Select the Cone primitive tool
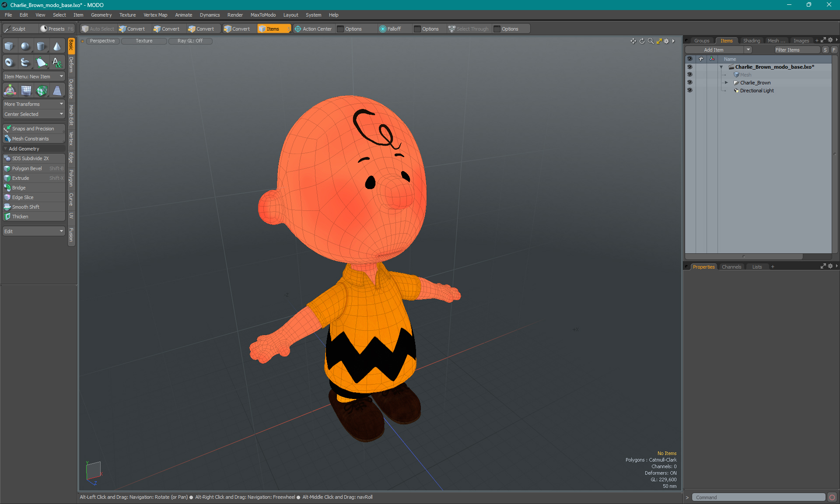 57,46
